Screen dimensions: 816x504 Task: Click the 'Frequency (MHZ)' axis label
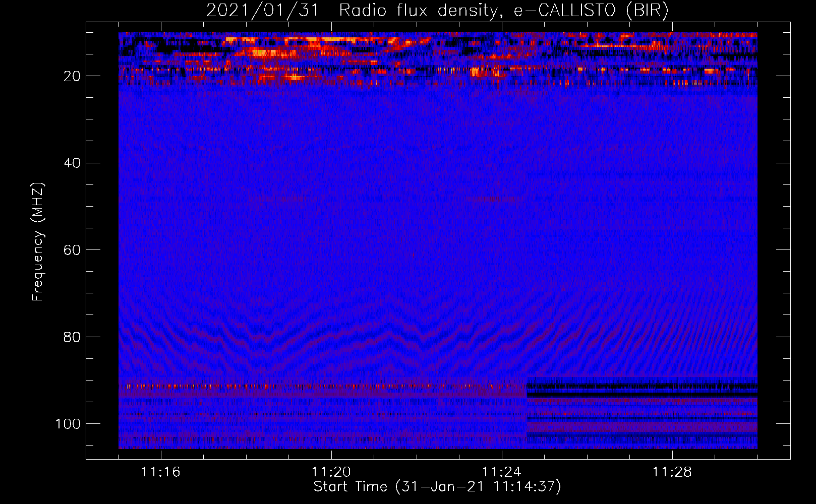(x=38, y=241)
